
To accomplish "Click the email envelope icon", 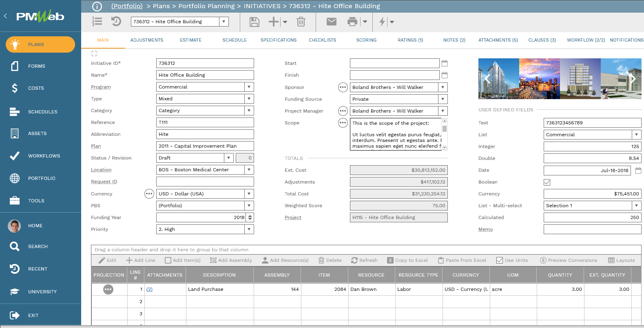I will [x=332, y=22].
